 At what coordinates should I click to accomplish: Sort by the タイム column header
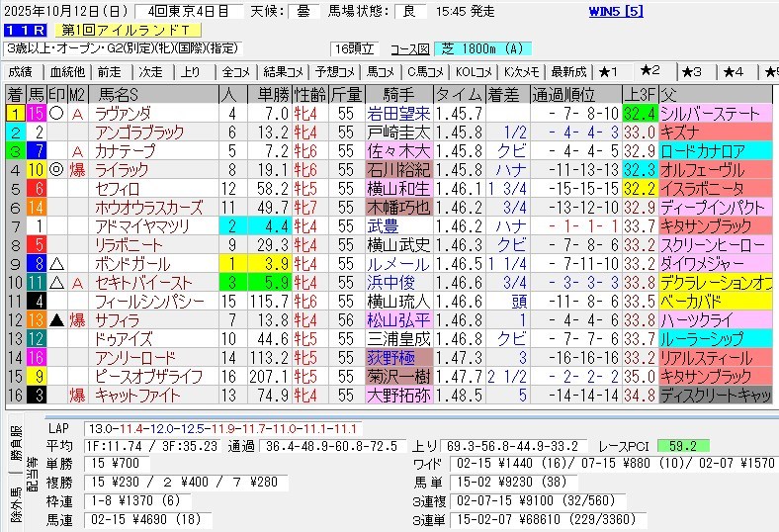point(459,95)
